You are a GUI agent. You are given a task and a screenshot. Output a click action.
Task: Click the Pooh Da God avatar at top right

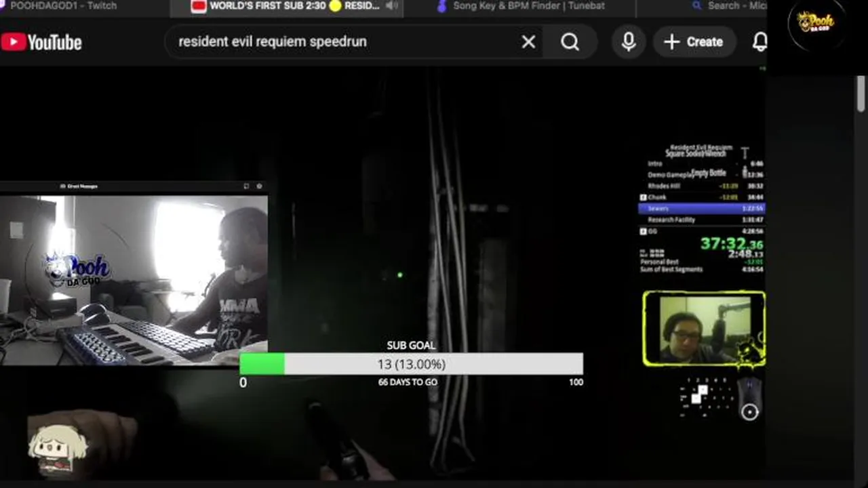coord(816,24)
